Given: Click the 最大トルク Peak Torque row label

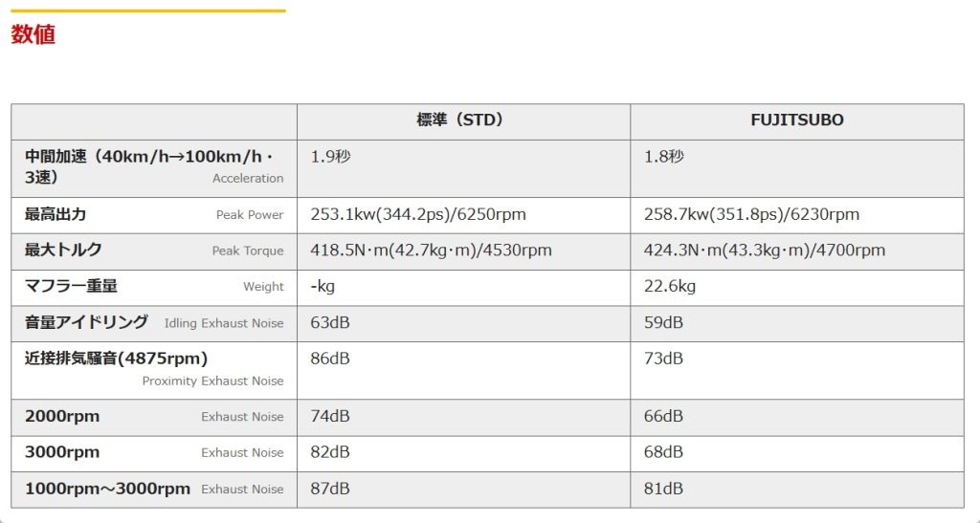Looking at the screenshot, I should pyautogui.click(x=63, y=251).
